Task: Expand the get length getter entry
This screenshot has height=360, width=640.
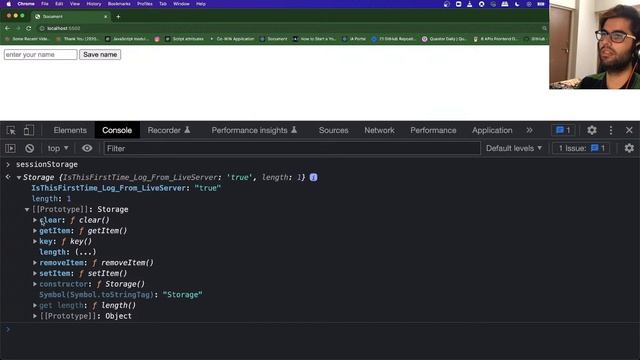Action: [x=35, y=305]
